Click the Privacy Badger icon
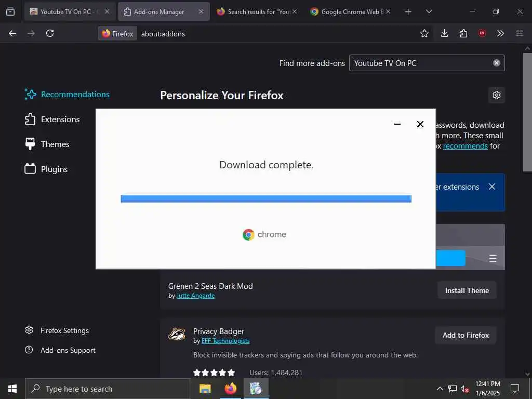The height and width of the screenshot is (399, 532). pos(177,334)
